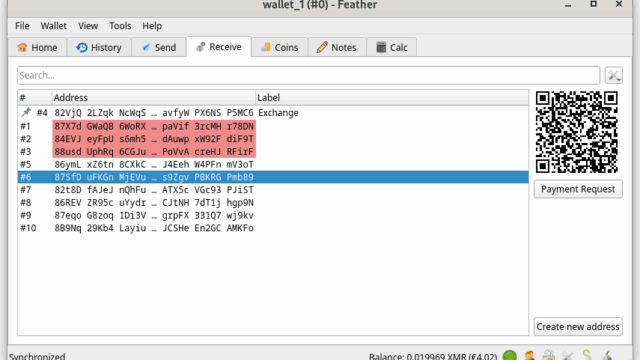
Task: Click the tools button beside the search field
Action: point(613,76)
